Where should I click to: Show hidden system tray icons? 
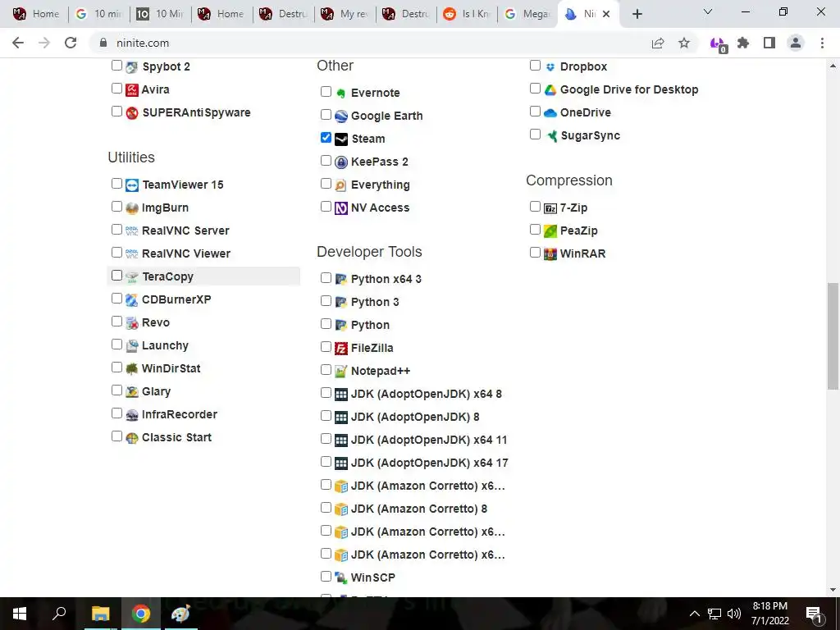point(694,614)
